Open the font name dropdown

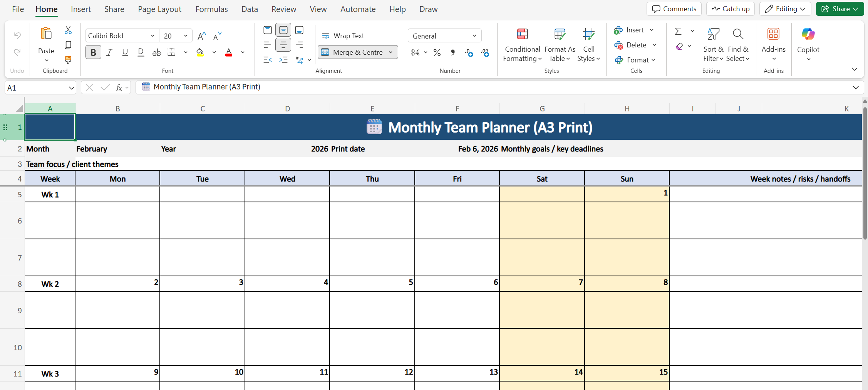[x=152, y=36]
